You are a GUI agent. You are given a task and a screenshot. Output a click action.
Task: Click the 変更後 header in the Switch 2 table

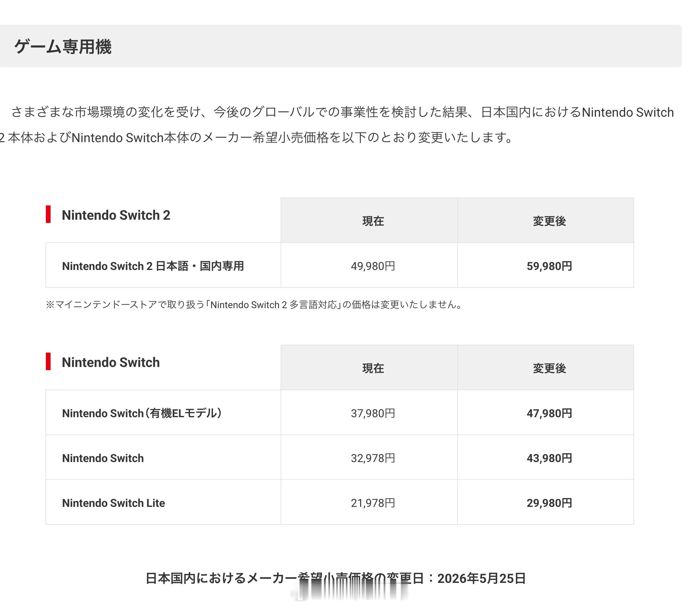(x=549, y=221)
